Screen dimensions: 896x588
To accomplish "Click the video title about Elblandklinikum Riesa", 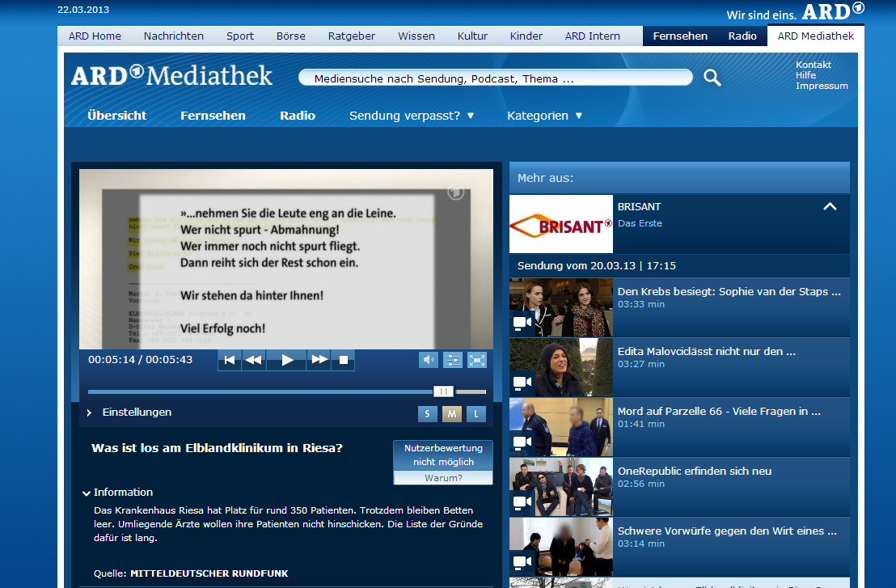I will coord(218,448).
